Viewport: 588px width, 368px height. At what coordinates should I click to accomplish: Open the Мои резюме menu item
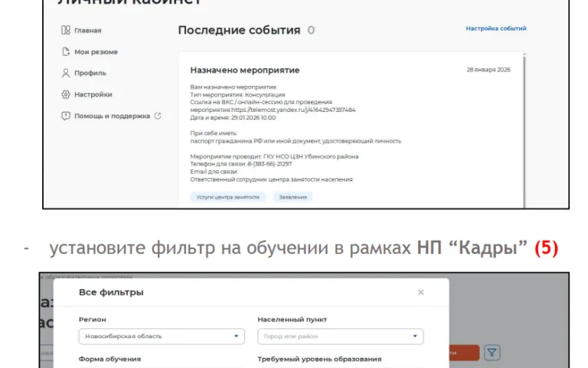(x=96, y=52)
